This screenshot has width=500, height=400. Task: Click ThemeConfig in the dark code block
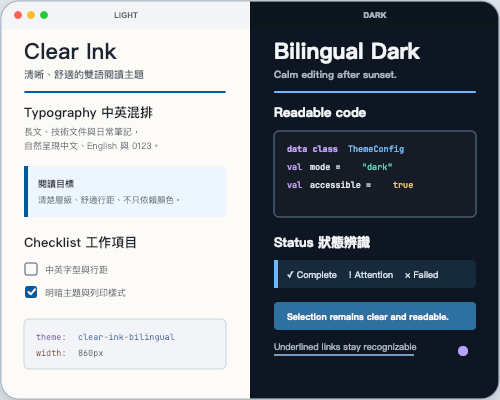point(376,149)
